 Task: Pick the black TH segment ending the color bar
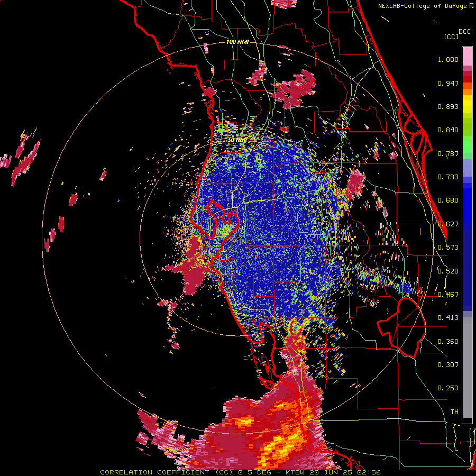coord(467,420)
